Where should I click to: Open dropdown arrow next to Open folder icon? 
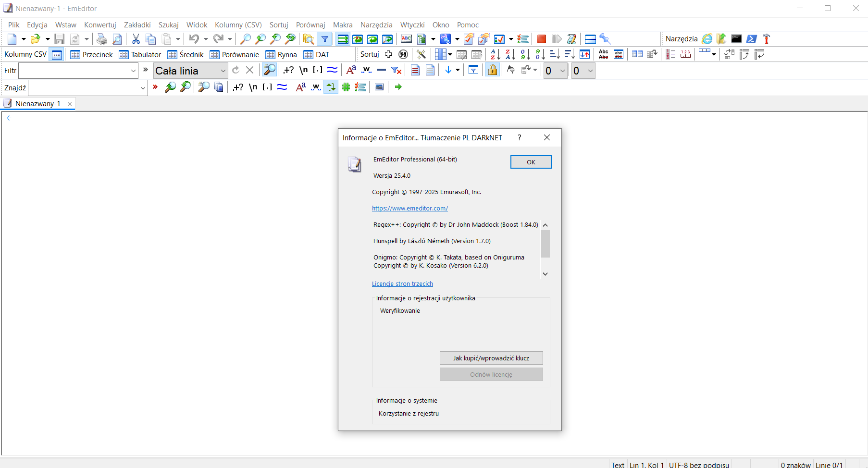point(47,39)
